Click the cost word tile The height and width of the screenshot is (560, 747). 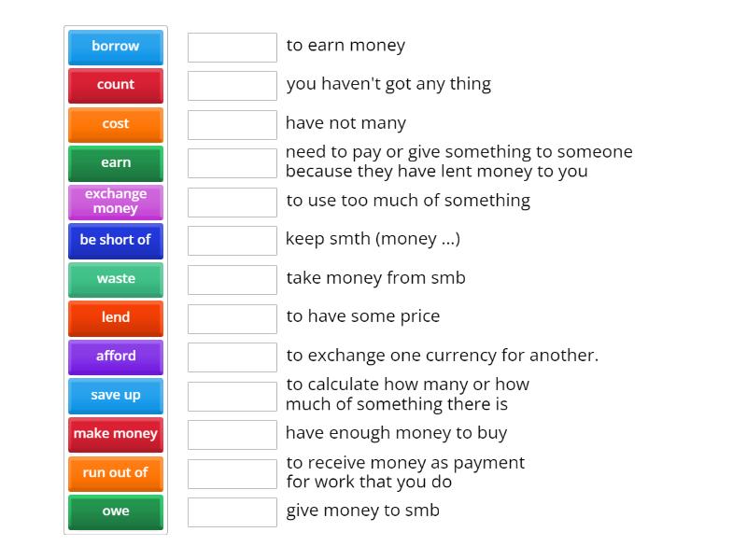(x=115, y=123)
